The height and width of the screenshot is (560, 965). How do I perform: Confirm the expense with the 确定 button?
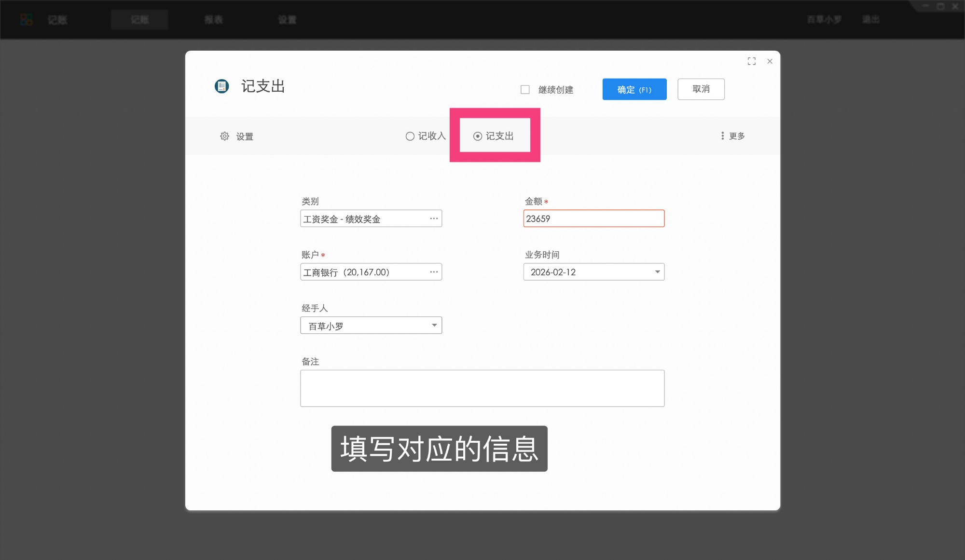634,89
